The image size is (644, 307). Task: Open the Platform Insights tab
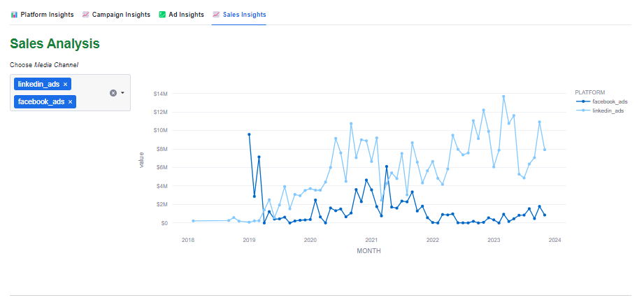[48, 15]
